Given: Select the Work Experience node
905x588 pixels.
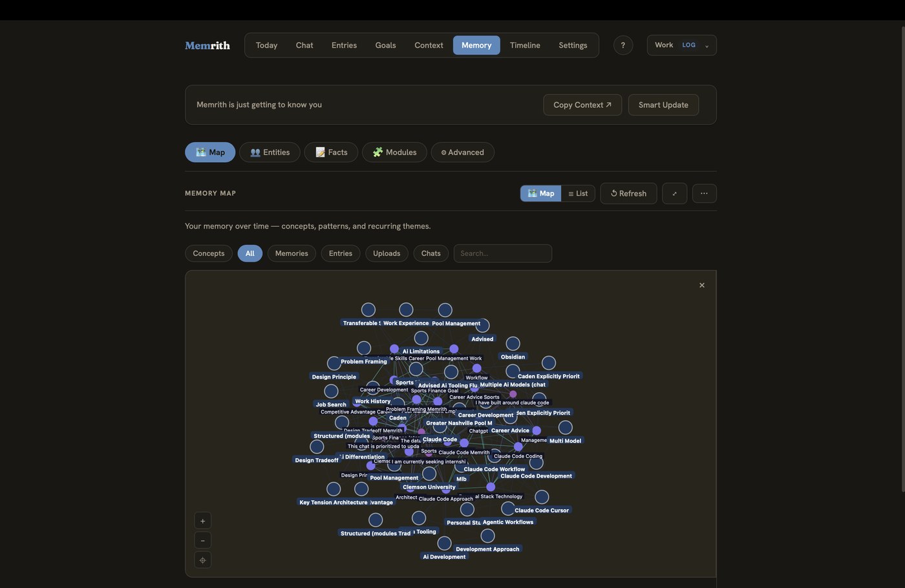Looking at the screenshot, I should coord(406,310).
